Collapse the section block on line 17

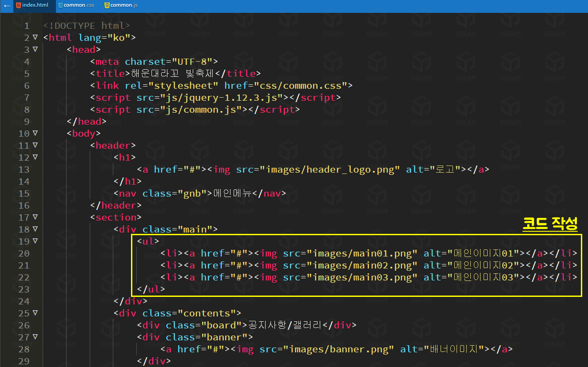coord(35,217)
